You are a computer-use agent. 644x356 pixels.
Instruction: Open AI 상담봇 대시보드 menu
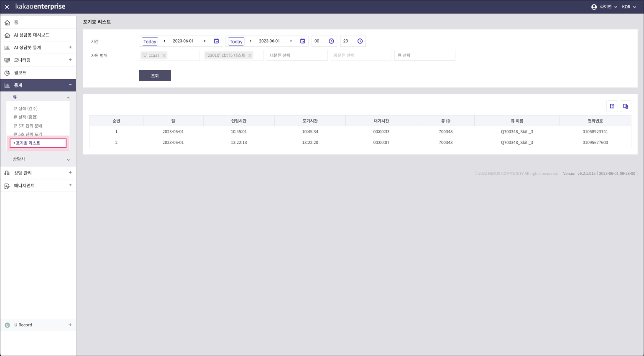31,35
